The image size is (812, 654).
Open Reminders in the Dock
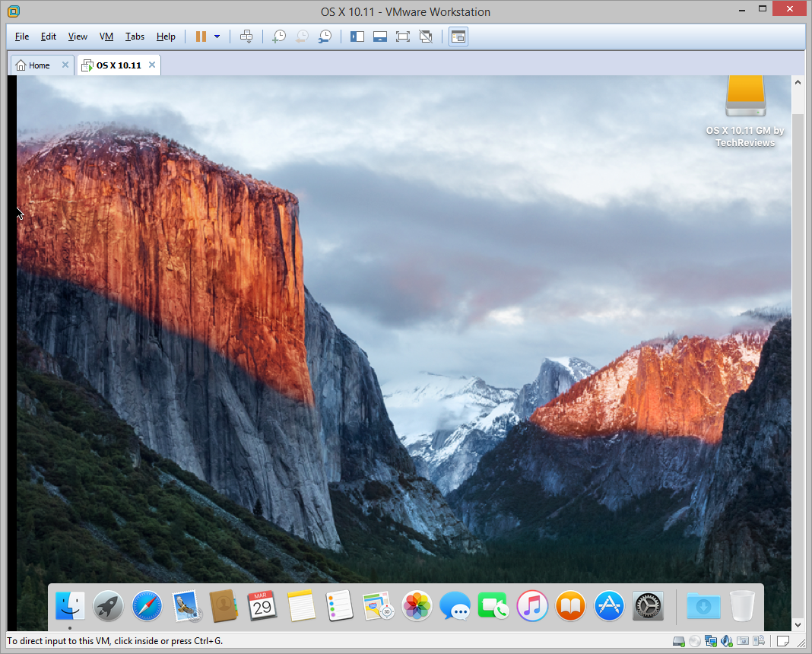pos(340,605)
